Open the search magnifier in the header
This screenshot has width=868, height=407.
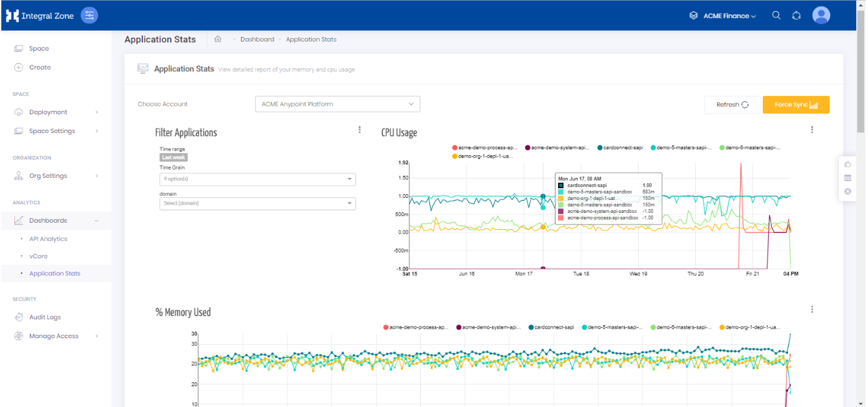tap(776, 16)
